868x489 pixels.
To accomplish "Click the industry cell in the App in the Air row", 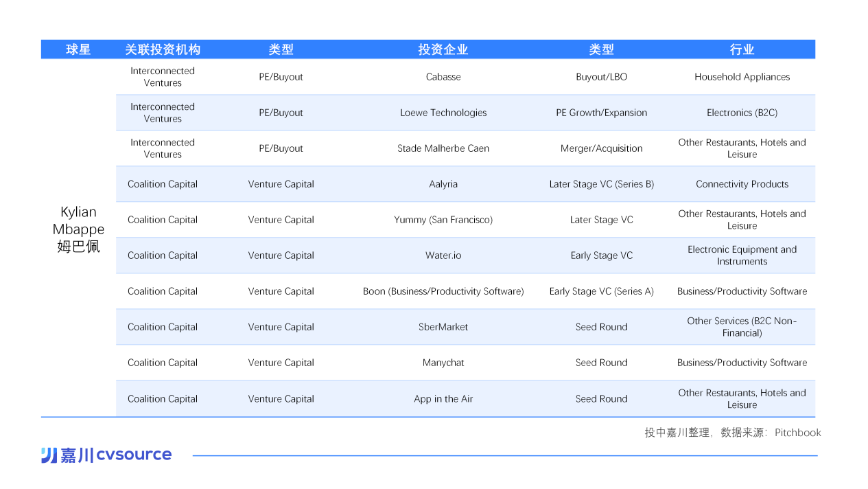I will (x=742, y=398).
